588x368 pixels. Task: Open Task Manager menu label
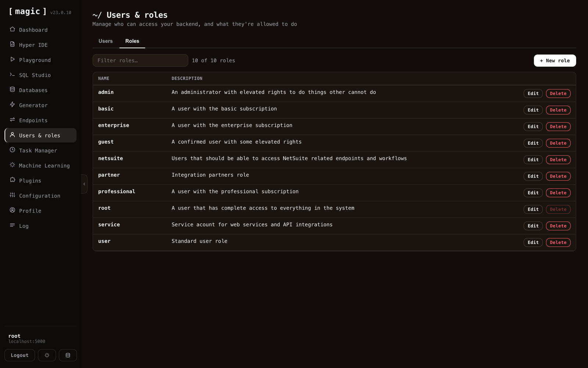click(38, 151)
